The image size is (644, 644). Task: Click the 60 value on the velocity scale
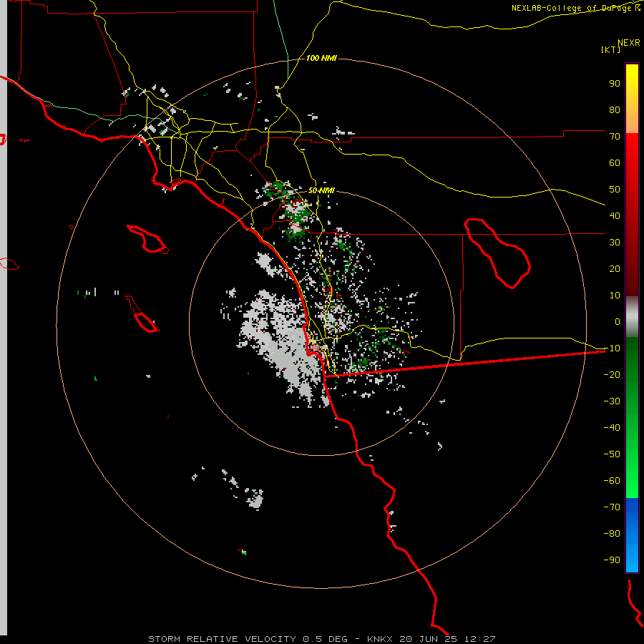point(615,162)
